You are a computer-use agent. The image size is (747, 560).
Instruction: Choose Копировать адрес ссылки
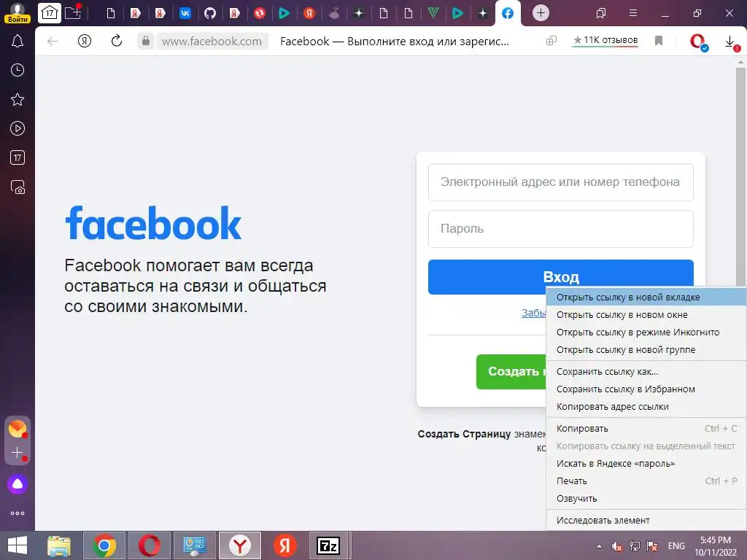point(646,407)
